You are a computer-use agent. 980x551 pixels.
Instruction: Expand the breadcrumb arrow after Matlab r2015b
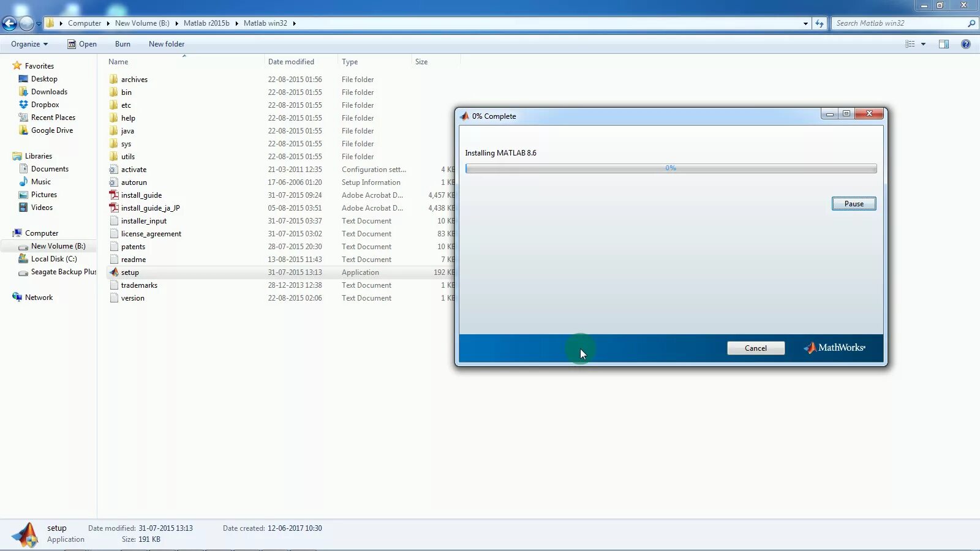[236, 23]
